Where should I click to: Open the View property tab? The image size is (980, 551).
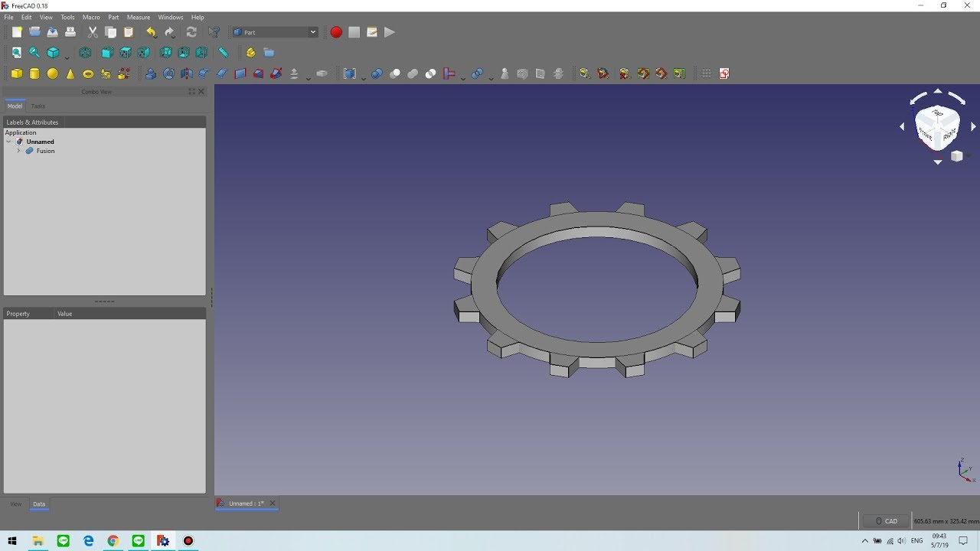(16, 504)
